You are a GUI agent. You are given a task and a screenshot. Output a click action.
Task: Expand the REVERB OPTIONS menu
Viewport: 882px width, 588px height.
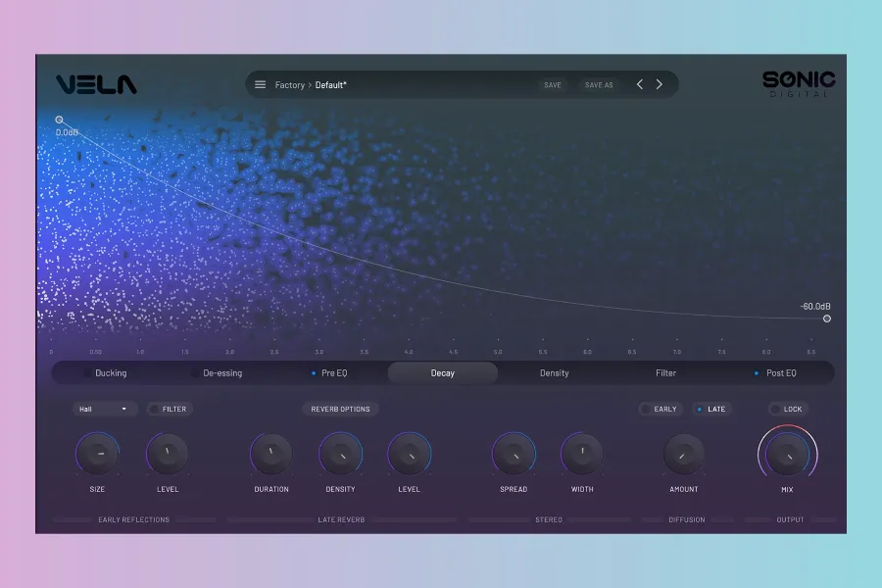click(x=340, y=409)
